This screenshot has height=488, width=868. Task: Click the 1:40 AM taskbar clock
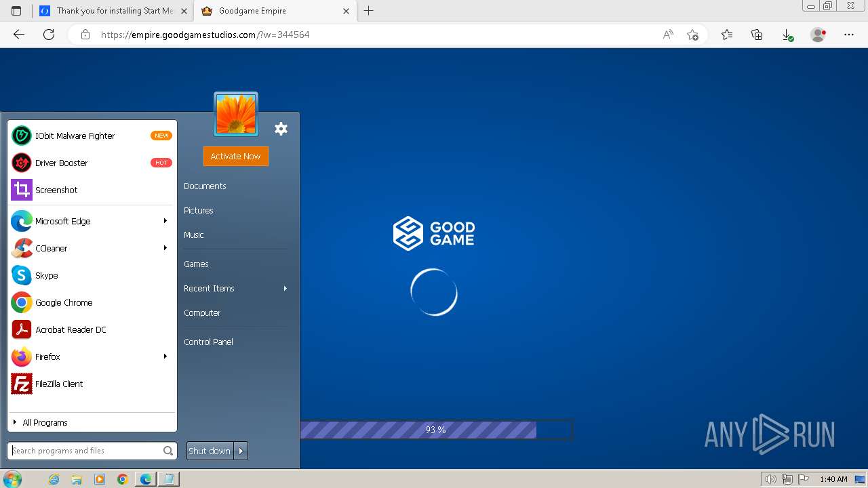click(x=833, y=479)
